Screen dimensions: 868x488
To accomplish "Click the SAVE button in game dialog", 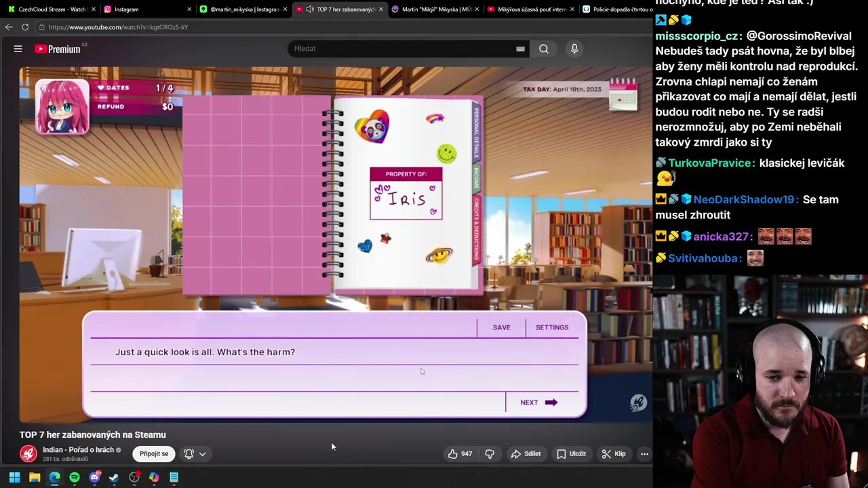I will (x=502, y=327).
